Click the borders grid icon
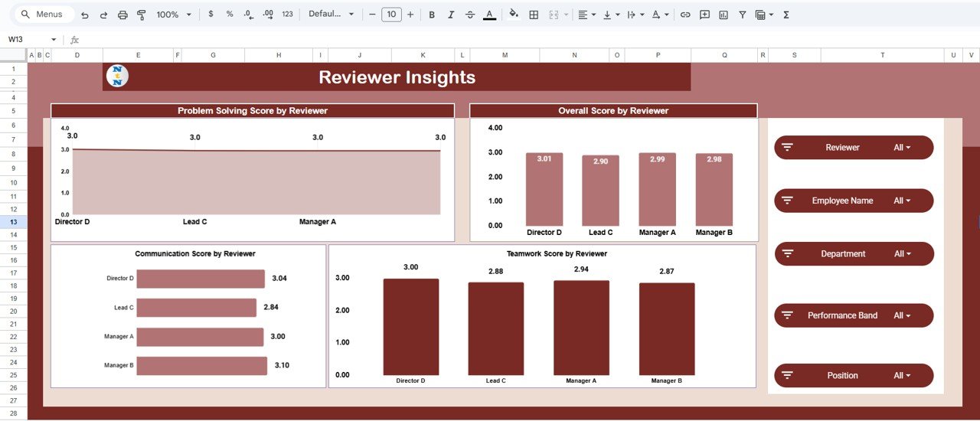980x421 pixels. 534,15
